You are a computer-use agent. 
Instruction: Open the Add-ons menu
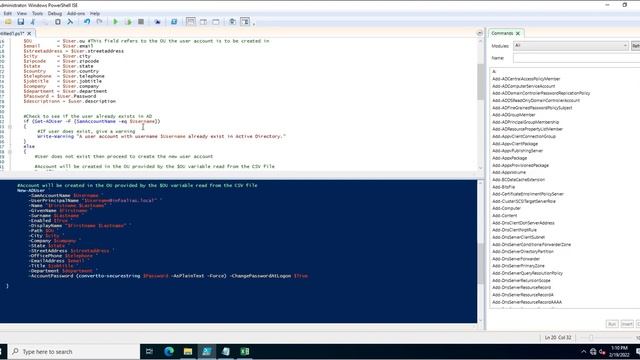pos(76,13)
